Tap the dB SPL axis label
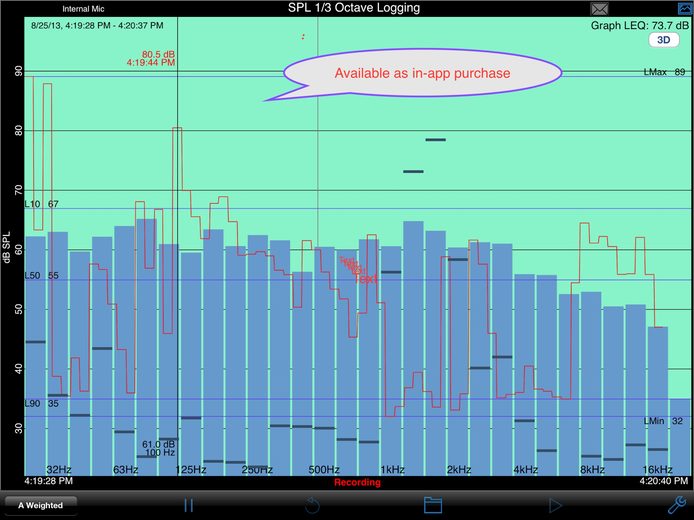The image size is (694, 520). (6, 247)
